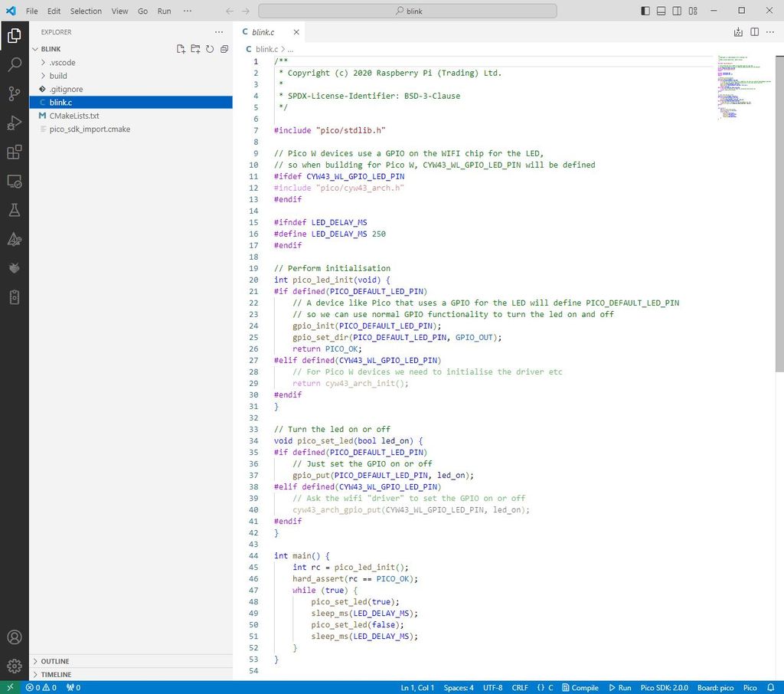This screenshot has width=784, height=694.
Task: Change encoding from UTF-8
Action: click(x=492, y=687)
